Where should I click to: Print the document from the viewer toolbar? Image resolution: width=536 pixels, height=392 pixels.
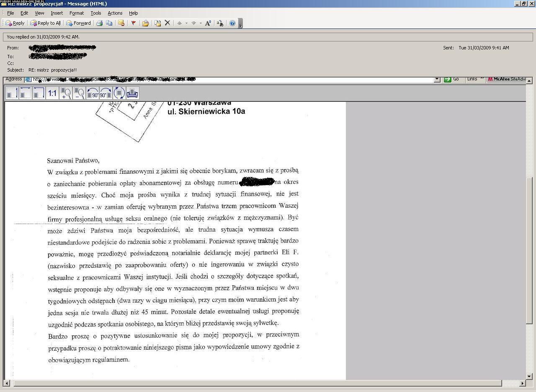[132, 93]
